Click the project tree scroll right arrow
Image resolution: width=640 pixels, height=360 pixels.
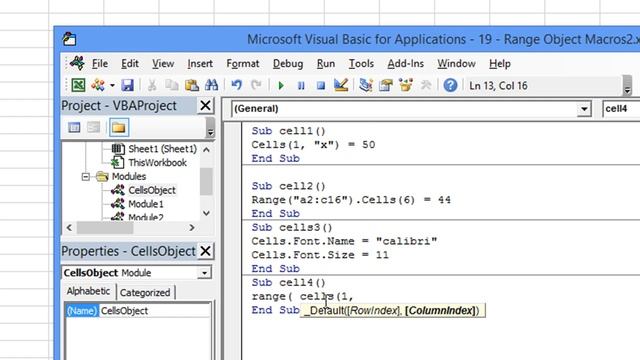click(x=192, y=228)
